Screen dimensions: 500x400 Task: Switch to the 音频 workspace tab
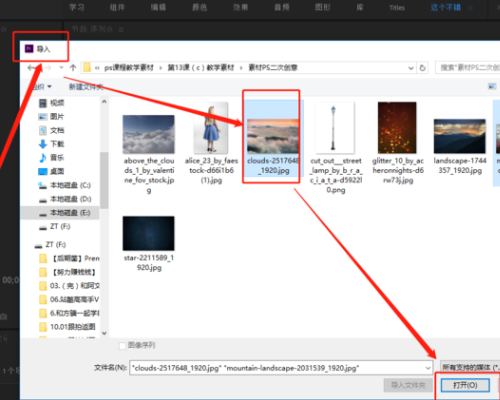pyautogui.click(x=282, y=7)
